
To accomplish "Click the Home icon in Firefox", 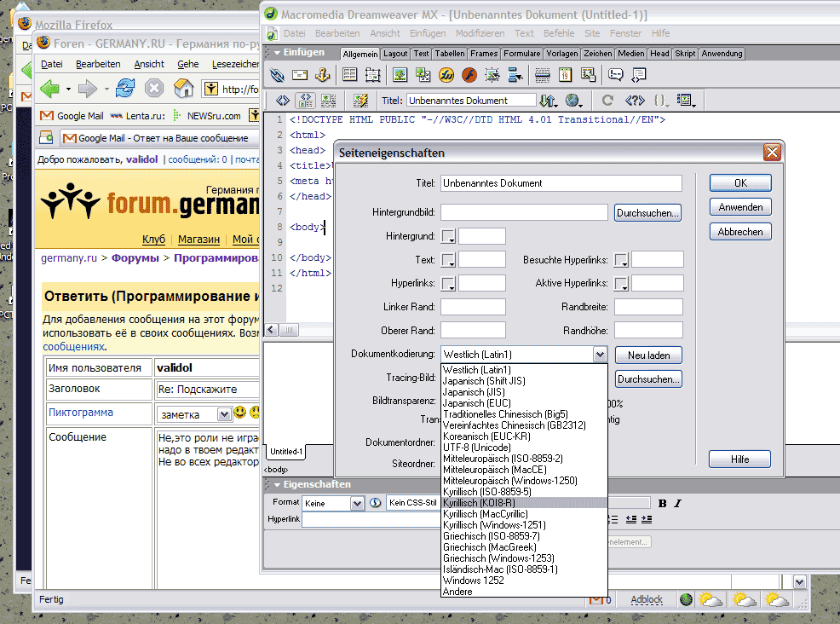I will click(x=183, y=88).
